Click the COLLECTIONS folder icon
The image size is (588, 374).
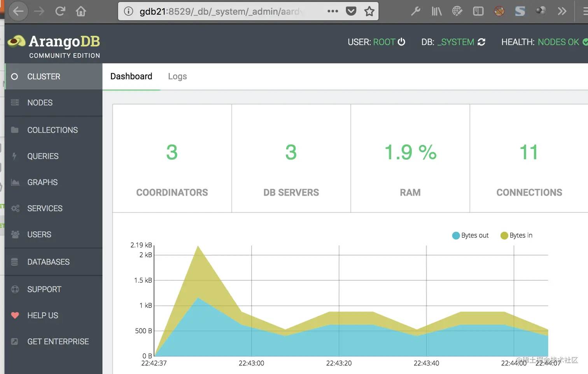(x=15, y=130)
